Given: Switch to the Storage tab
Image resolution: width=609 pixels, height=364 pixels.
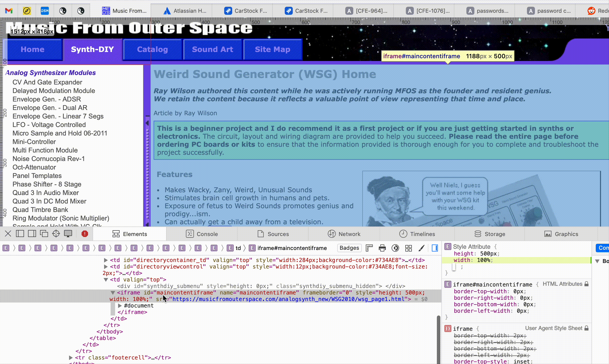Looking at the screenshot, I should [490, 234].
